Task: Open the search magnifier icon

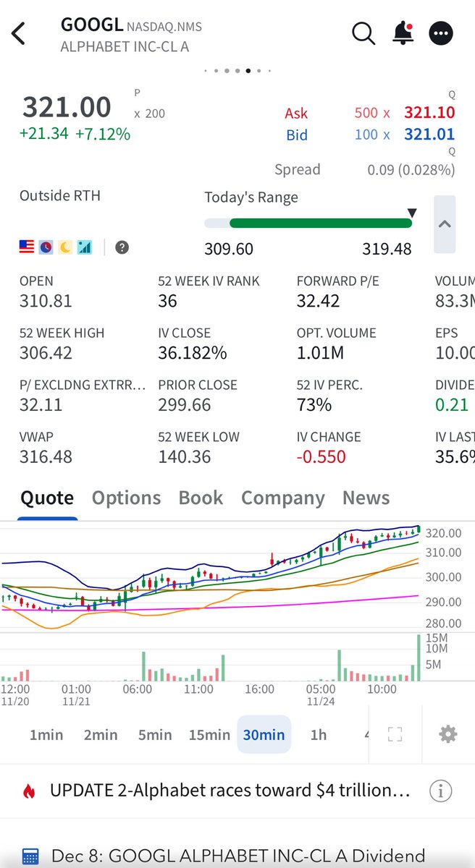Action: click(363, 33)
